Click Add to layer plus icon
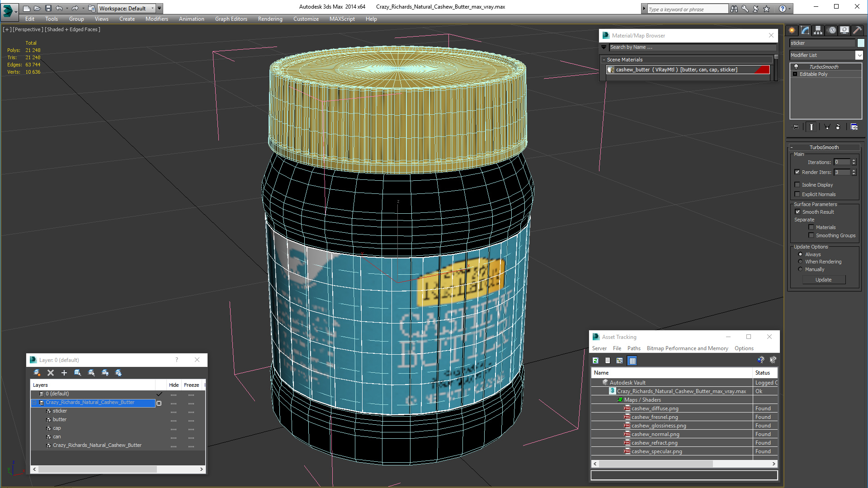868x488 pixels. click(64, 373)
